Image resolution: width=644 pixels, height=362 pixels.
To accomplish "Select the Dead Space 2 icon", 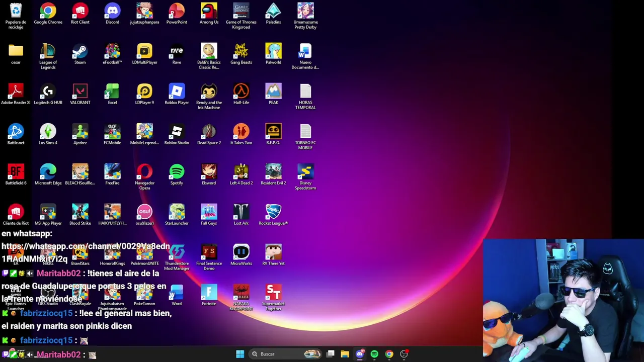I will [209, 135].
